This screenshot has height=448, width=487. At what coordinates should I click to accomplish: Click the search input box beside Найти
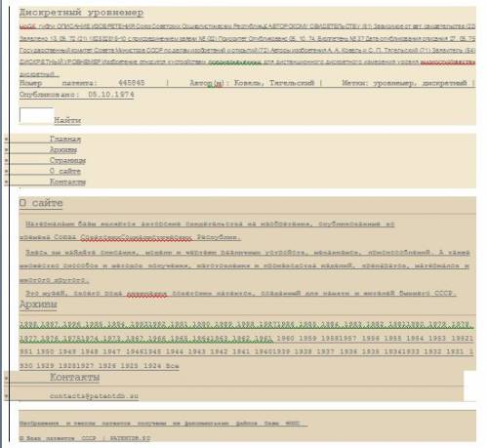(36, 115)
